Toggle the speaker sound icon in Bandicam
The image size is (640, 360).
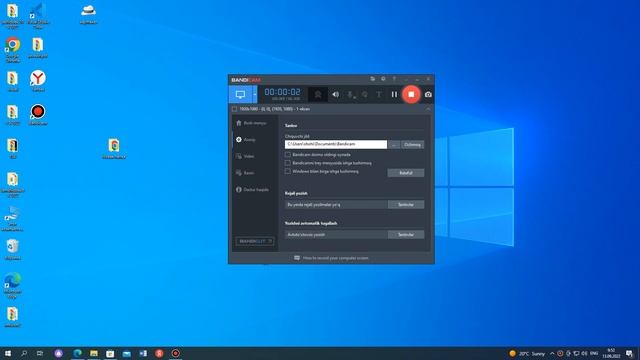[335, 95]
